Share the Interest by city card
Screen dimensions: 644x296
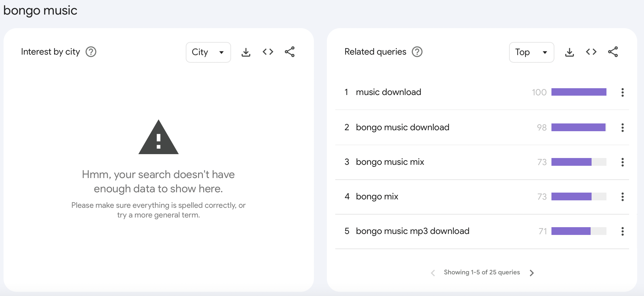pos(290,52)
